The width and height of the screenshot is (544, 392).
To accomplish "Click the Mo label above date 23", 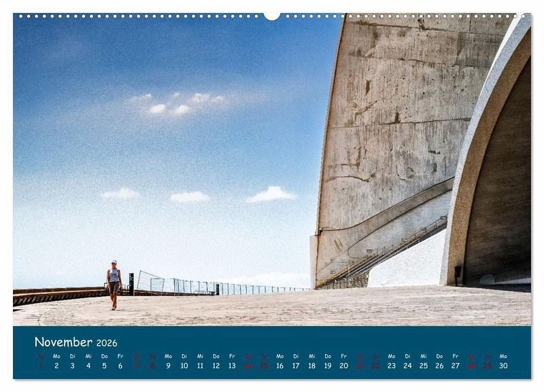I will (x=392, y=356).
